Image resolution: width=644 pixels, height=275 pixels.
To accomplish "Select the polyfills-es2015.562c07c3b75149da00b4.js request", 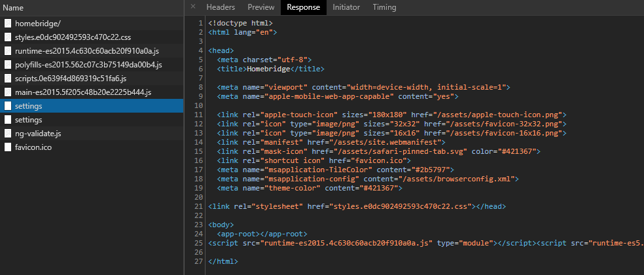I will click(x=92, y=65).
